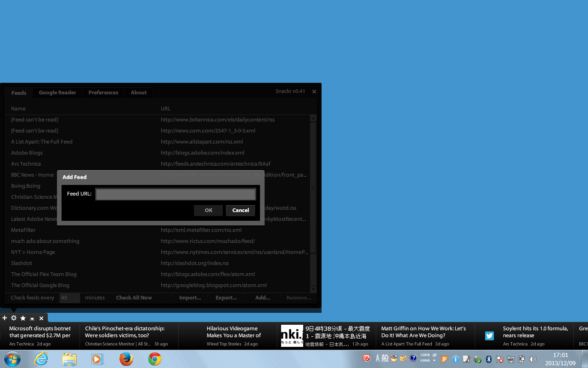Open Snackr options via the gear icon
Screen dimensions: 588x368
[14, 318]
